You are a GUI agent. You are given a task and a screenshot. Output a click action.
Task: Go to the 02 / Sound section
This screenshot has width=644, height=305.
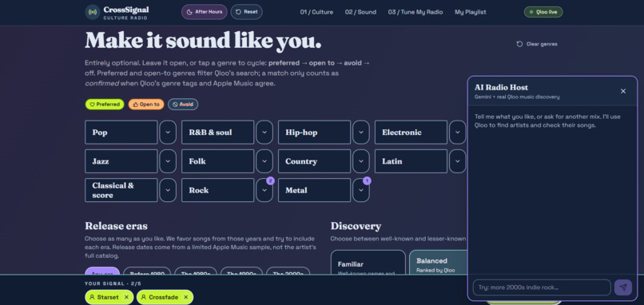point(360,12)
